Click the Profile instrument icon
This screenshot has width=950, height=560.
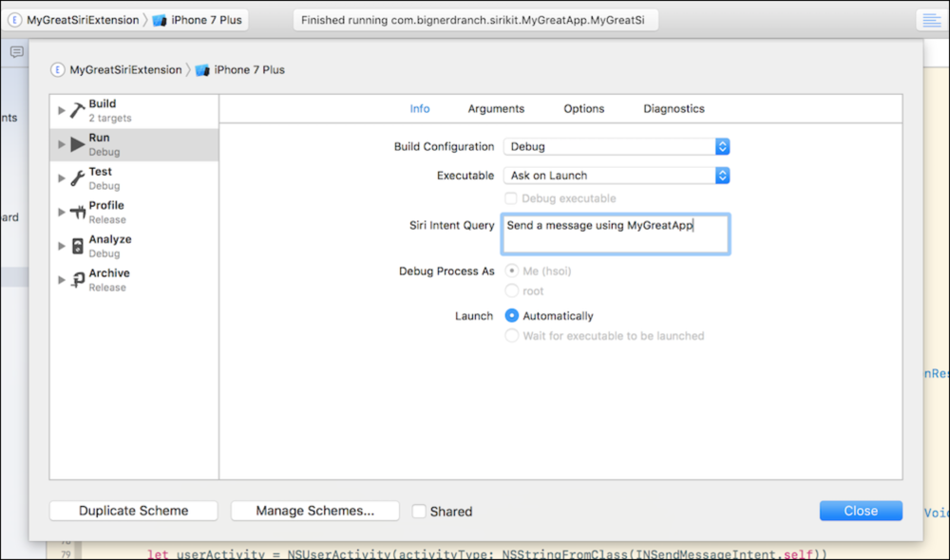click(x=78, y=212)
